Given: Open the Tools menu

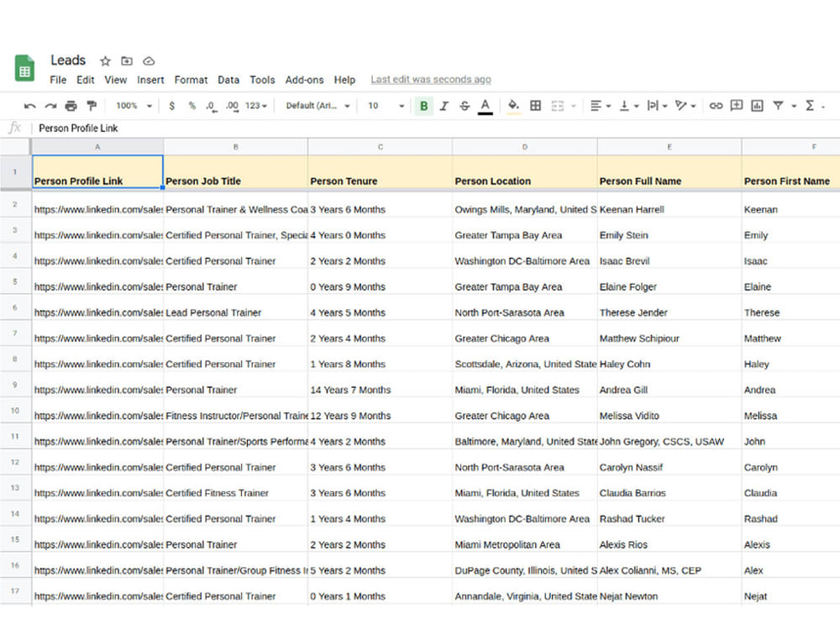Looking at the screenshot, I should click(x=262, y=80).
